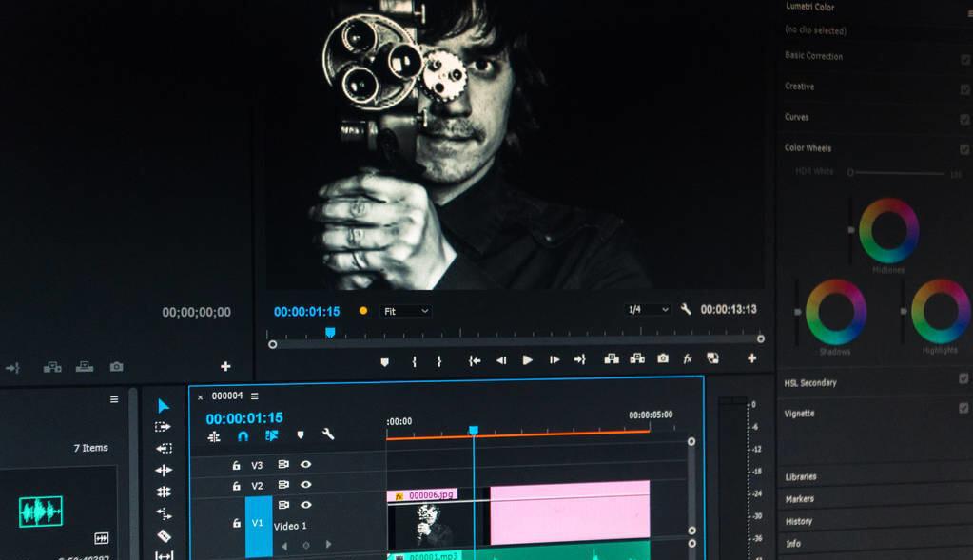Toggle V2 track lock
Image resolution: width=973 pixels, height=560 pixels.
point(237,486)
